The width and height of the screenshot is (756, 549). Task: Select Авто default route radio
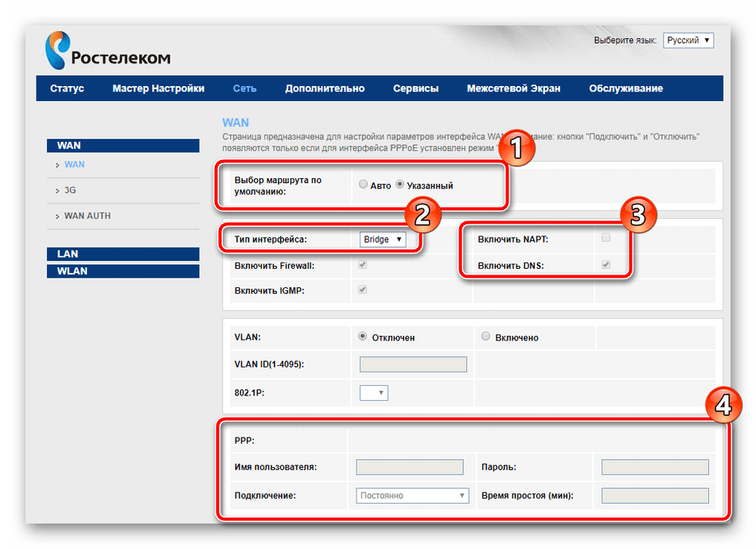364,184
